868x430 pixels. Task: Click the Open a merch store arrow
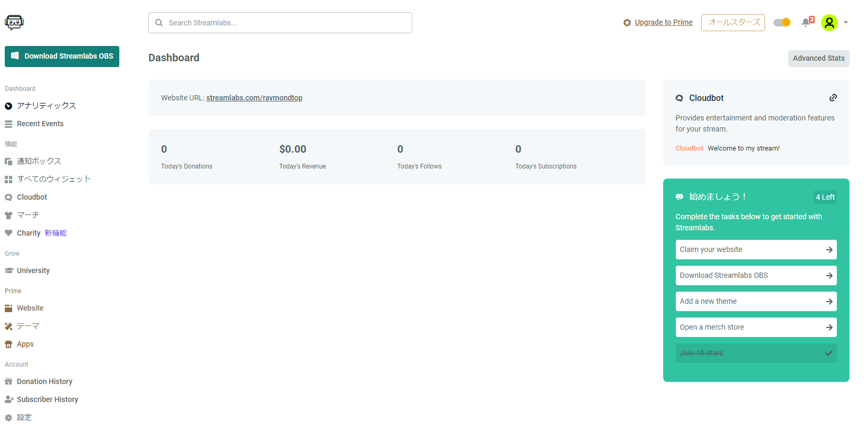click(x=829, y=328)
